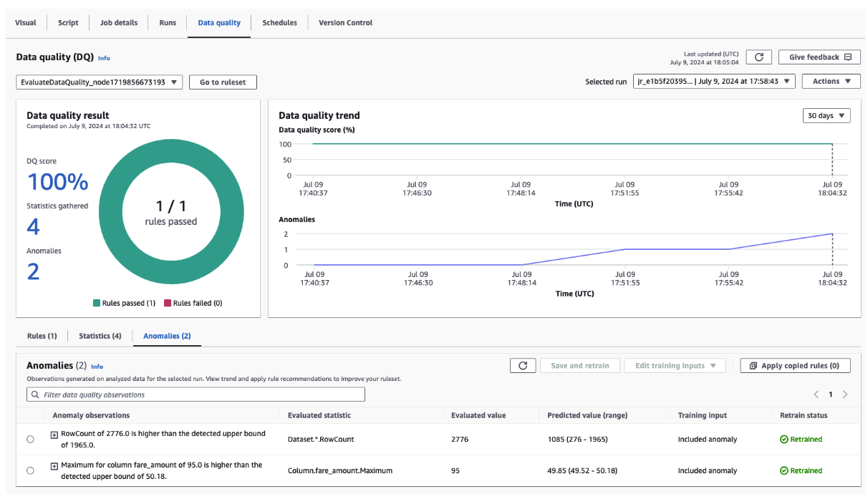Open the EvaluateDataQuality node dropdown
This screenshot has width=868, height=494.
click(x=99, y=82)
